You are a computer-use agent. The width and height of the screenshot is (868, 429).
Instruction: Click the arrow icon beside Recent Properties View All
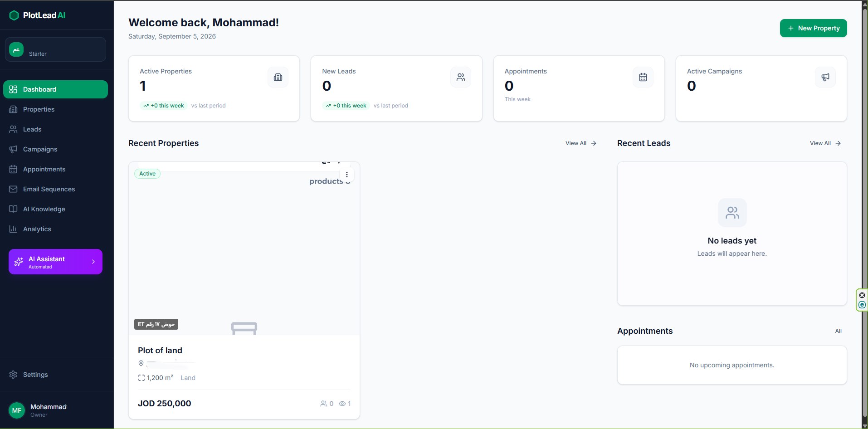594,143
